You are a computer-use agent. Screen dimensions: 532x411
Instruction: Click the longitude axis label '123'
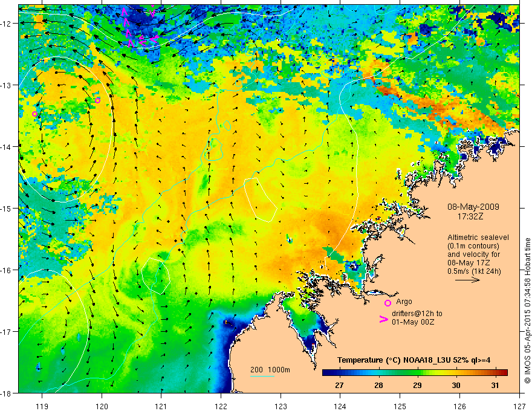point(281,406)
